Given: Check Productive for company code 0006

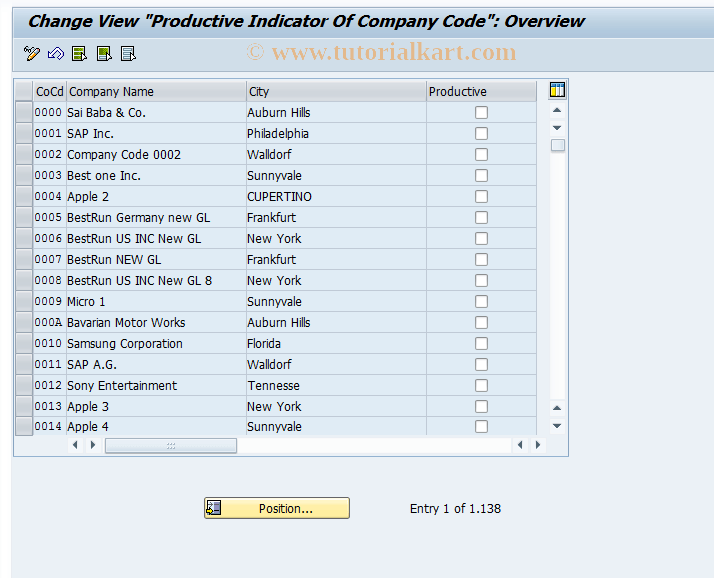Looking at the screenshot, I should click(481, 238).
